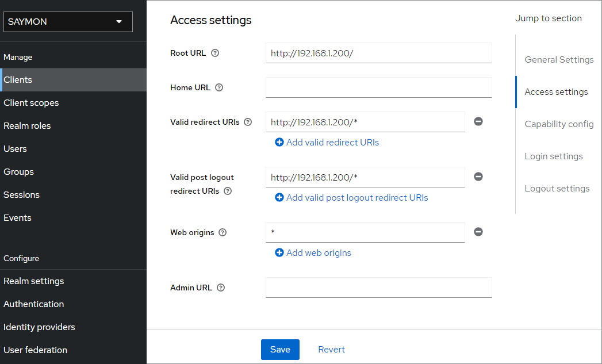Viewport: 602px width, 364px height.
Task: Open the Admin URL help icon
Action: [221, 288]
